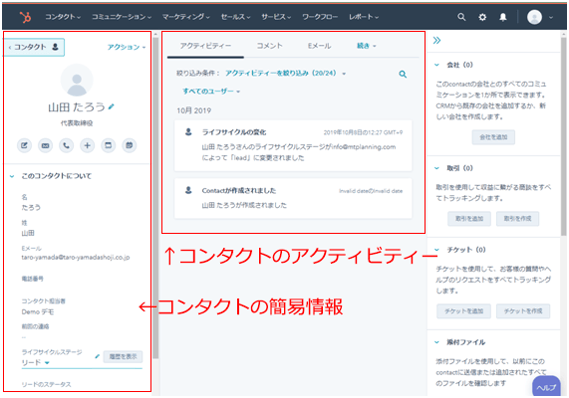Screen dimensions: 569x398
Task: Click the meeting calendar icon
Action: (x=129, y=145)
